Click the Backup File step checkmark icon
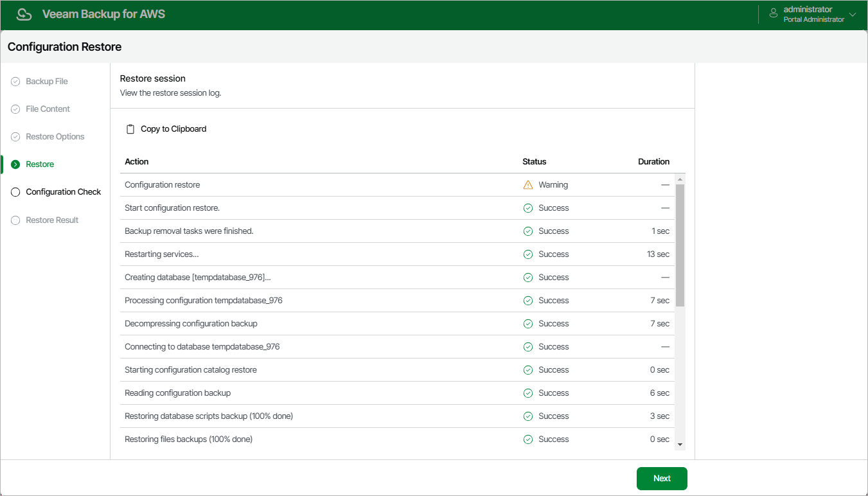868x496 pixels. (x=15, y=82)
